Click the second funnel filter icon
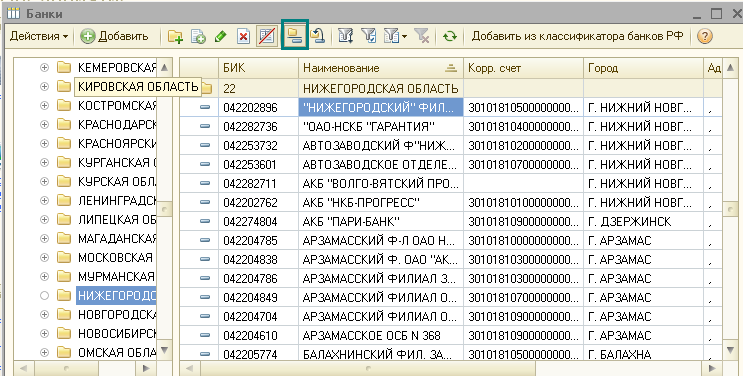 (x=368, y=37)
